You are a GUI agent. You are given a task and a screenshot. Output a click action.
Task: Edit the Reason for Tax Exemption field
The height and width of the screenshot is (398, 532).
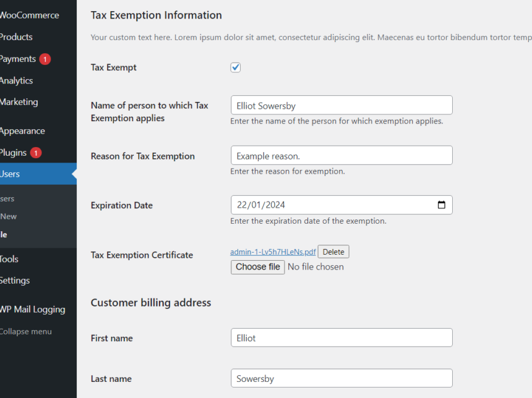click(x=341, y=155)
